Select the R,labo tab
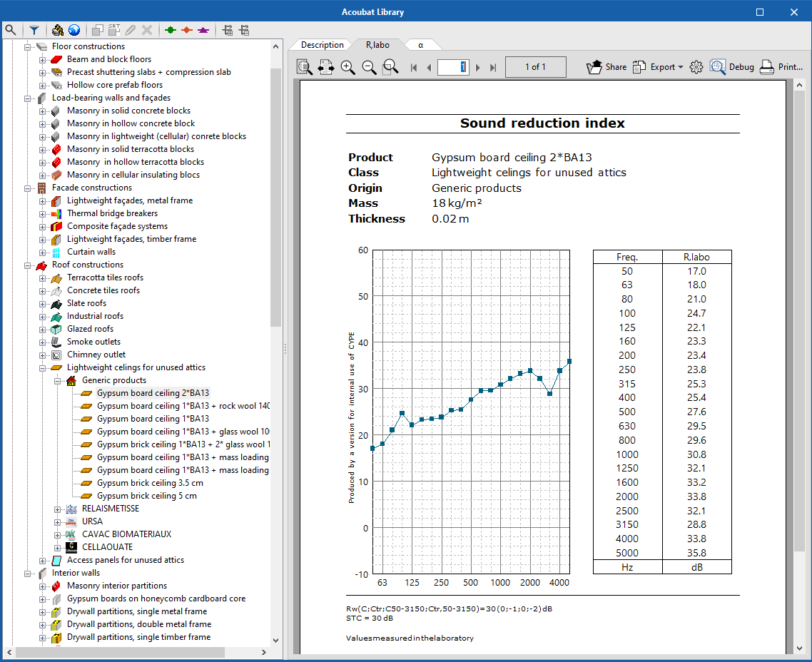Screen dimensions: 812x662 [377, 45]
